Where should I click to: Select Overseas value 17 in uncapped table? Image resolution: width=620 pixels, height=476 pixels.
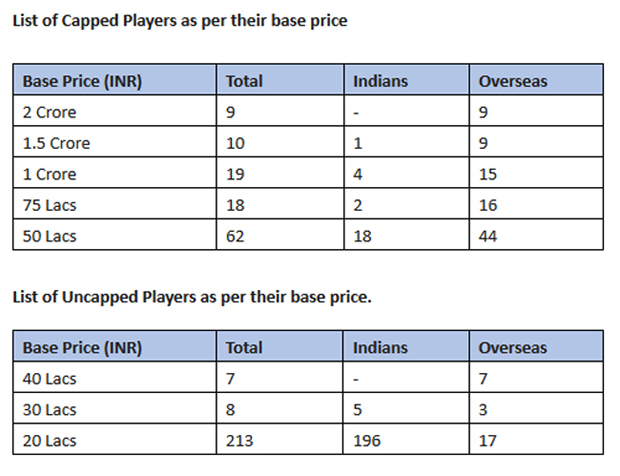(490, 441)
